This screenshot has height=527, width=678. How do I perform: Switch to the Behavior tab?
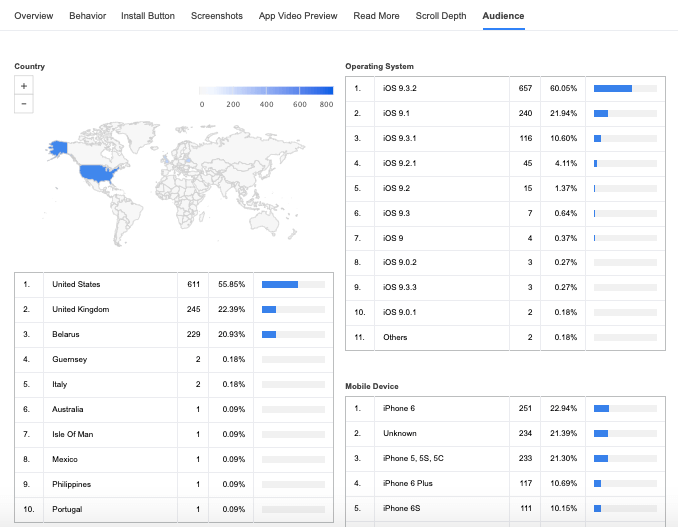click(x=87, y=16)
